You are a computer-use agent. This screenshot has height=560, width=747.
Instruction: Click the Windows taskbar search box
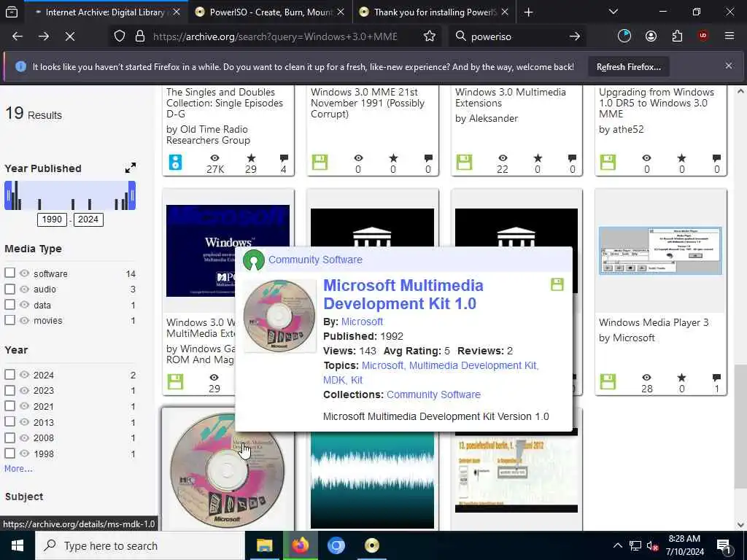(x=139, y=545)
